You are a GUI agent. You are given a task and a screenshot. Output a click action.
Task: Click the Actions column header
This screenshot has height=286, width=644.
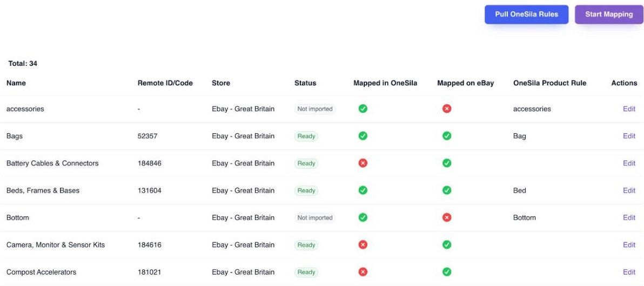[624, 83]
